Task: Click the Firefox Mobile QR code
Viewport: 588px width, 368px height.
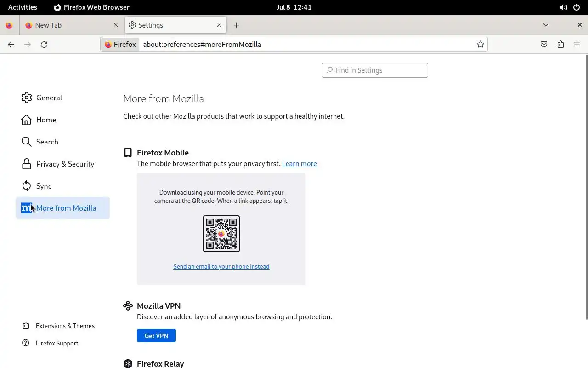Action: point(221,234)
